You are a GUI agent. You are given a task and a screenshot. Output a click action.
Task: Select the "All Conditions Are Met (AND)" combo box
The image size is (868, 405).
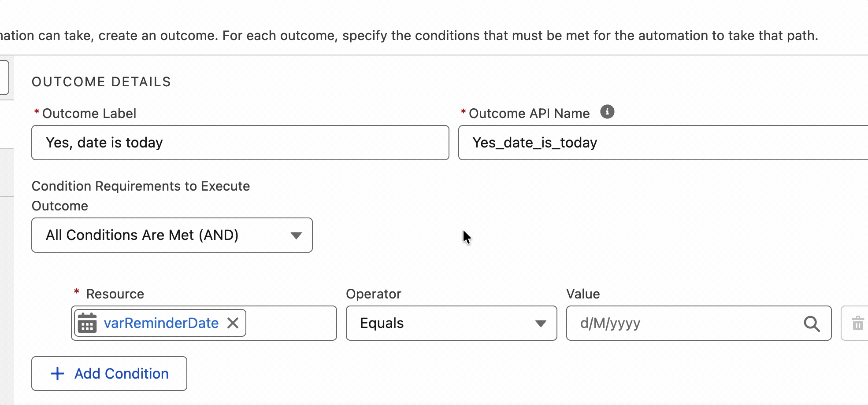(x=172, y=235)
